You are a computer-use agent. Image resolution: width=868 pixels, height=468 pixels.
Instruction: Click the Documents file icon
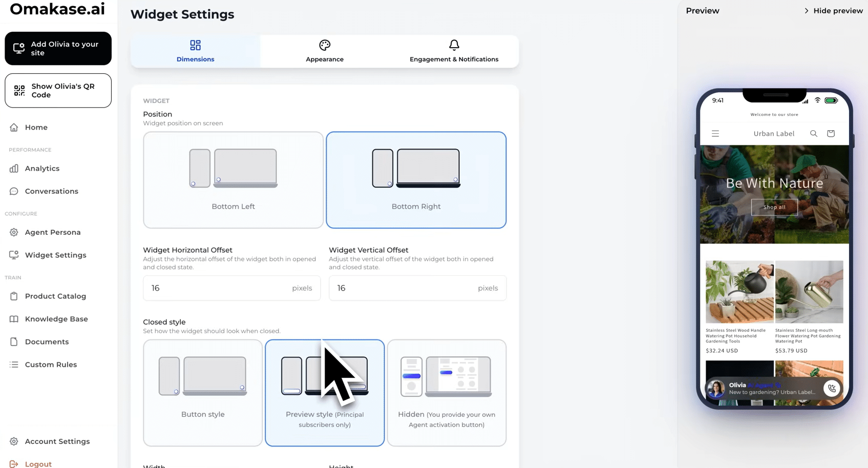14,341
